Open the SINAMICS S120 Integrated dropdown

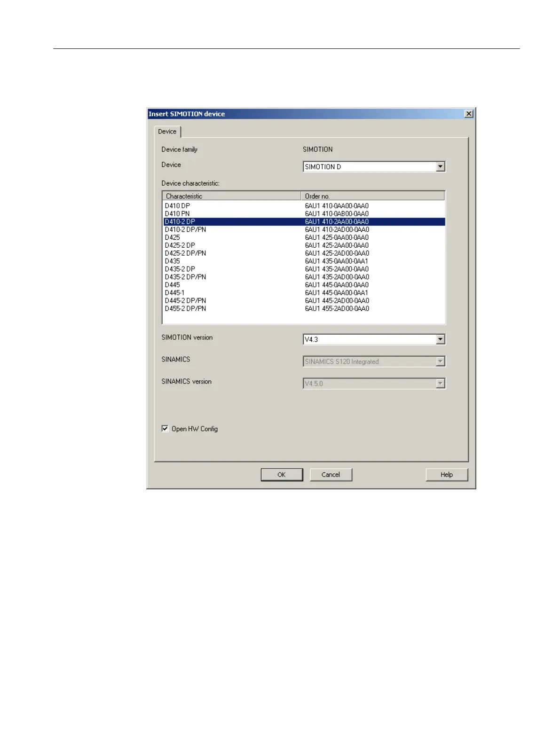point(441,361)
